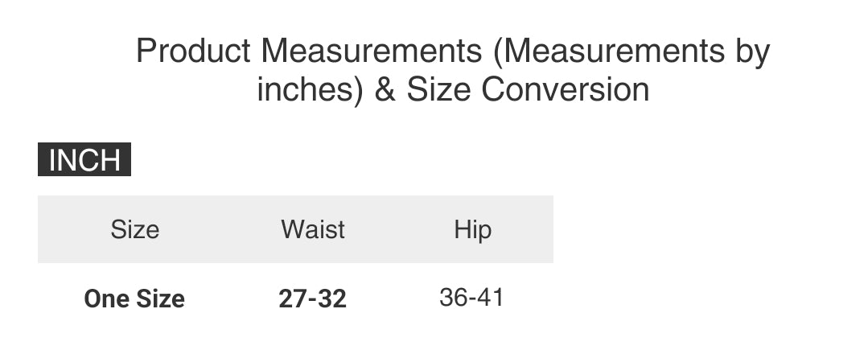Image resolution: width=868 pixels, height=346 pixels.
Task: Click the Hip column header
Action: (472, 229)
